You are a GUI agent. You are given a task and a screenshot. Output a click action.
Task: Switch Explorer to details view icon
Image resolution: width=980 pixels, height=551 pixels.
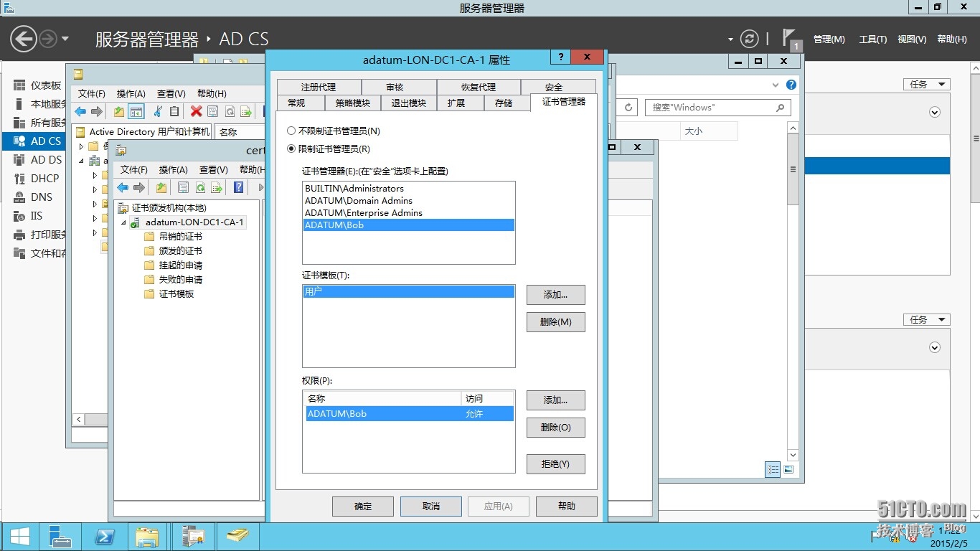773,469
